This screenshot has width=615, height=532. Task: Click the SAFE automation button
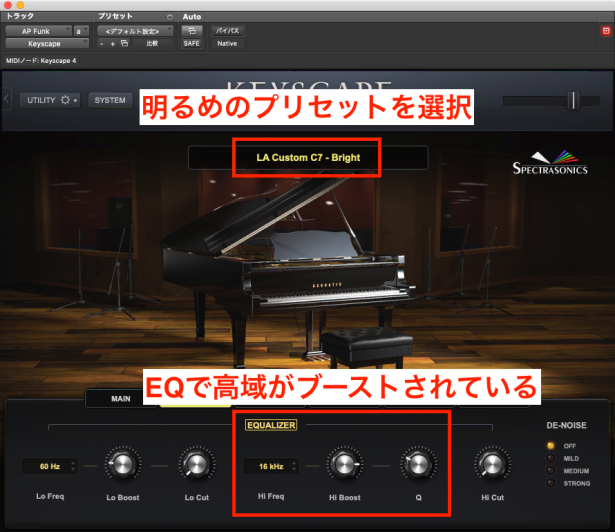coord(191,44)
